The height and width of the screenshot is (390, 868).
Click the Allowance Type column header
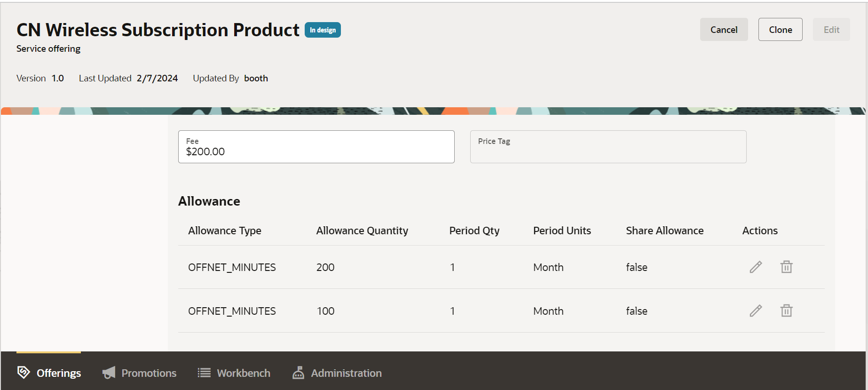[x=225, y=231]
